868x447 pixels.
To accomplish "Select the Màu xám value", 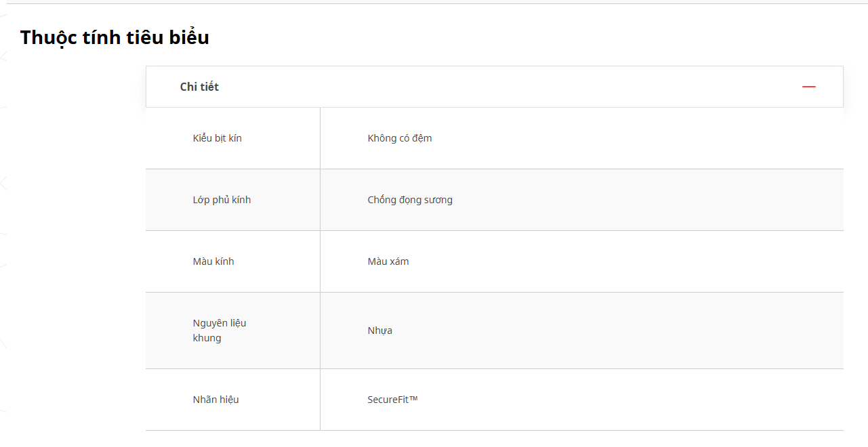I will [388, 261].
